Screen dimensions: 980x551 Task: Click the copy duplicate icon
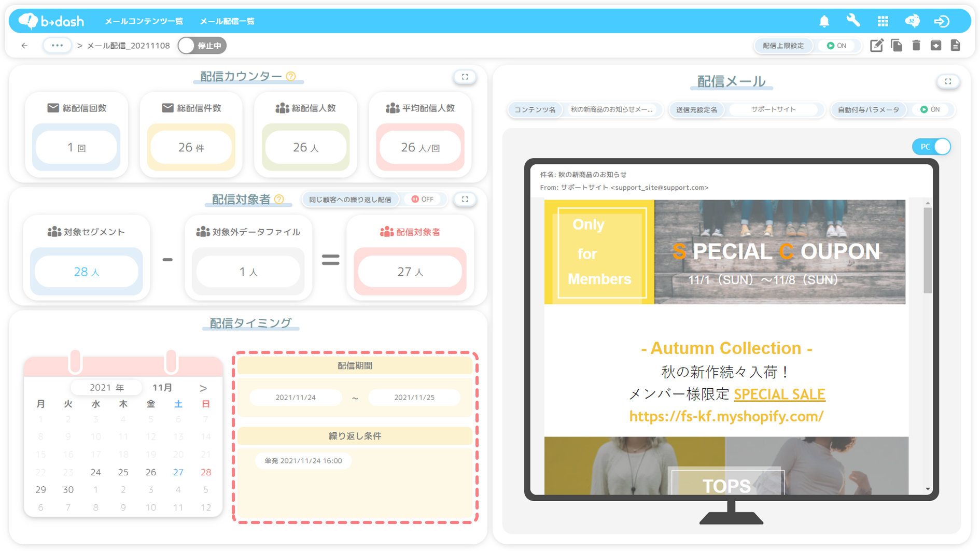(897, 46)
